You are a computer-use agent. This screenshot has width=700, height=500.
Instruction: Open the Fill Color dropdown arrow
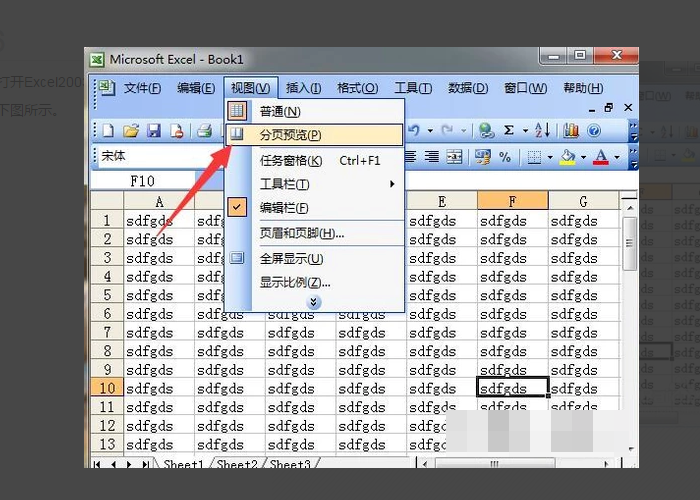[583, 157]
